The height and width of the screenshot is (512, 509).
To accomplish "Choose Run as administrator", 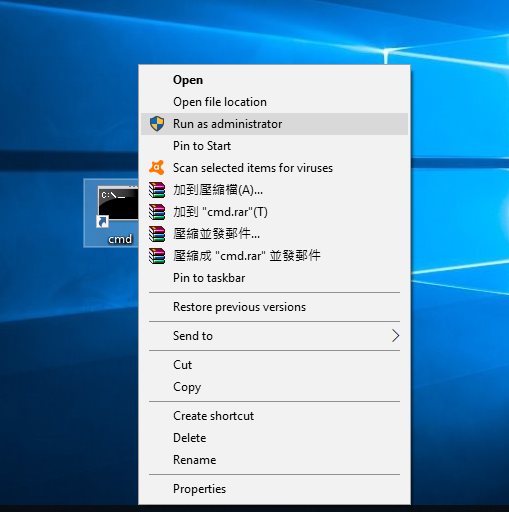I will (274, 124).
